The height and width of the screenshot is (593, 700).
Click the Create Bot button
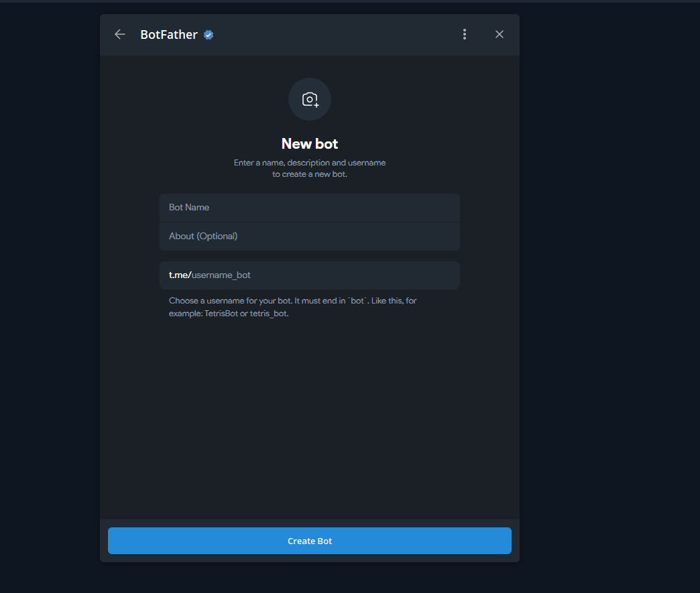click(x=310, y=541)
